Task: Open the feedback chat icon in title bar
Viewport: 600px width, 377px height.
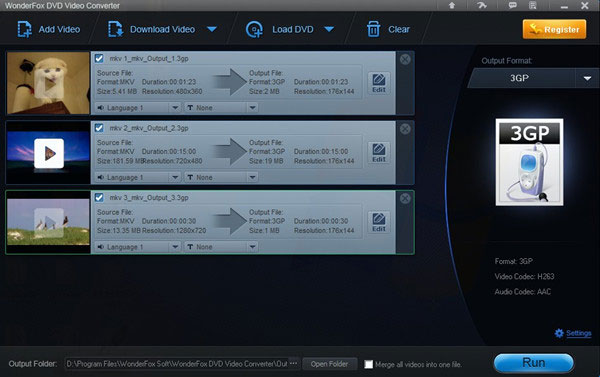Action: [x=512, y=5]
